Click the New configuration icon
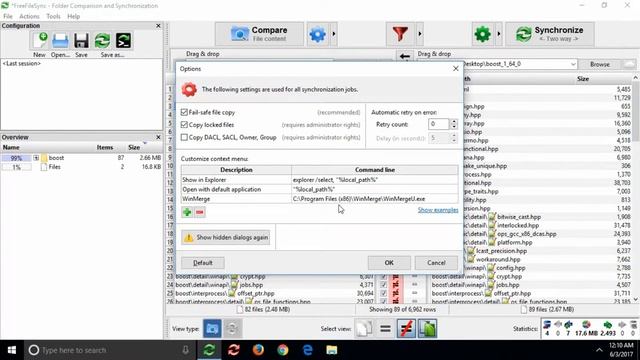 tap(40, 40)
